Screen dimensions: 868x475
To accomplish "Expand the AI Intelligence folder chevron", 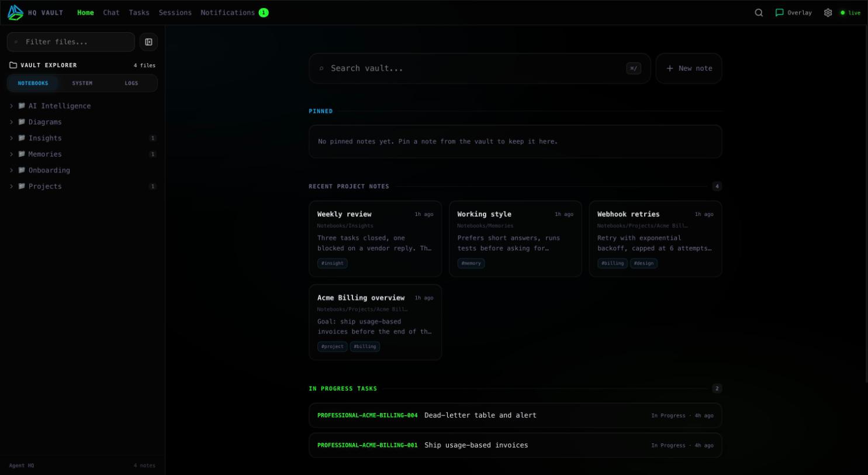I will point(11,106).
